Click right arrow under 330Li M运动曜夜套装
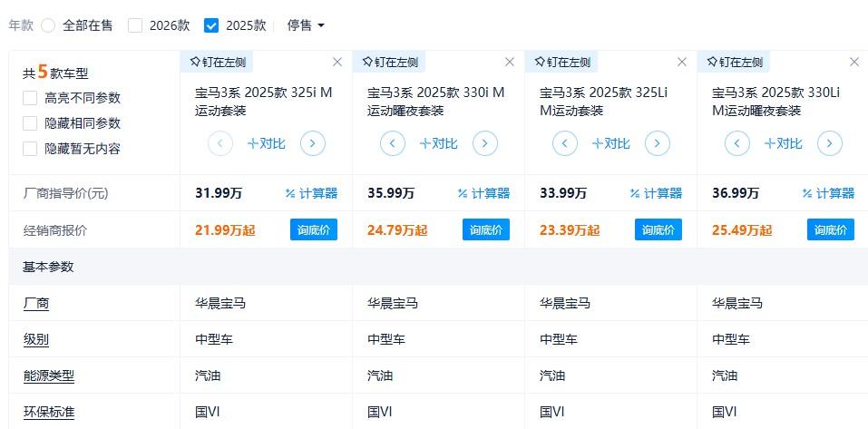The image size is (868, 429). 830,144
